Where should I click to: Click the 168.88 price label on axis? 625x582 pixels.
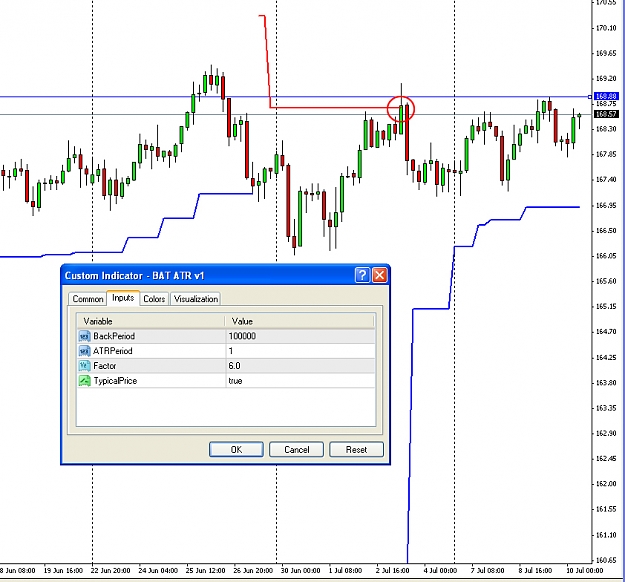tap(606, 96)
